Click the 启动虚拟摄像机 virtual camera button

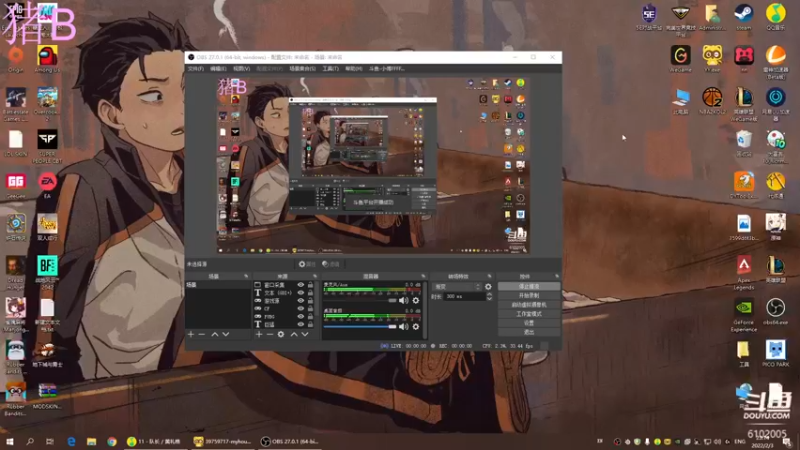(529, 305)
